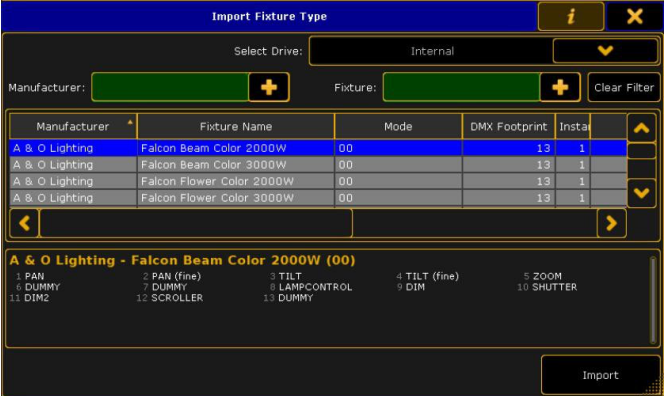Viewport: 664px width, 396px height.
Task: Click the right arrow of the horizontal scrollbar
Action: click(611, 223)
